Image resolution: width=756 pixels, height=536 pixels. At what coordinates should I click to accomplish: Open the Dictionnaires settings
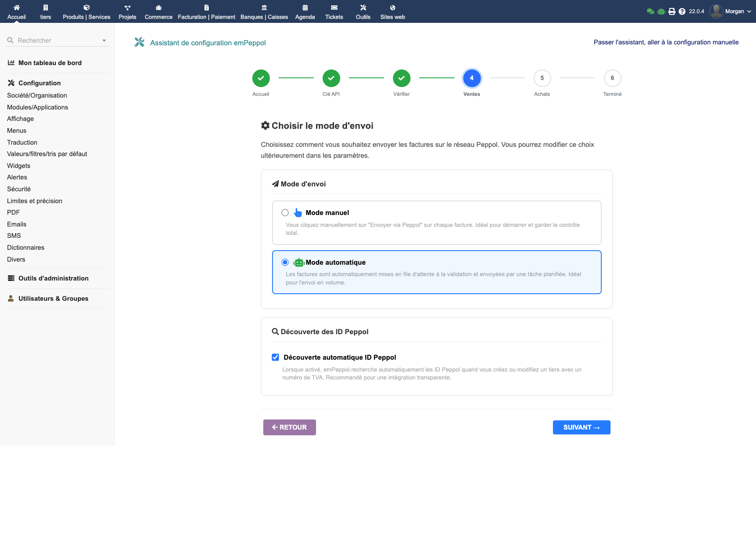25,248
